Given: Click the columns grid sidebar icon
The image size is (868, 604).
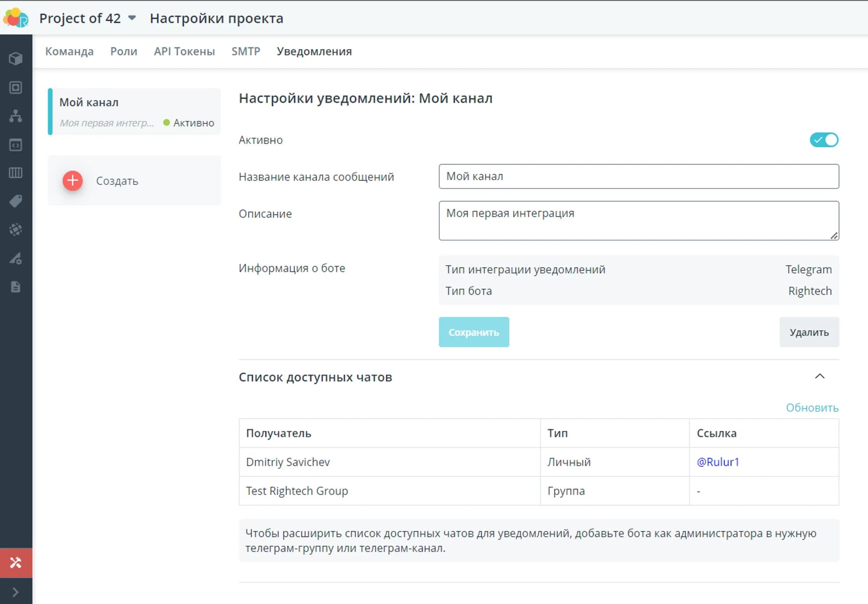Looking at the screenshot, I should coord(16,173).
